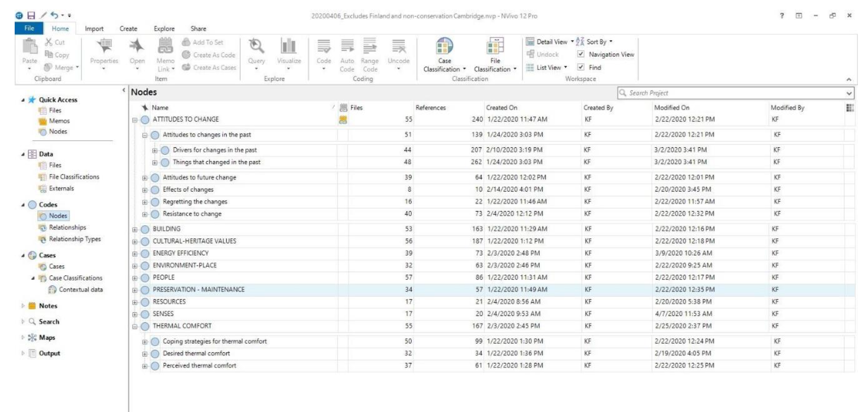Select Coping strategies for thermal comfort node
The width and height of the screenshot is (868, 412).
pos(214,342)
